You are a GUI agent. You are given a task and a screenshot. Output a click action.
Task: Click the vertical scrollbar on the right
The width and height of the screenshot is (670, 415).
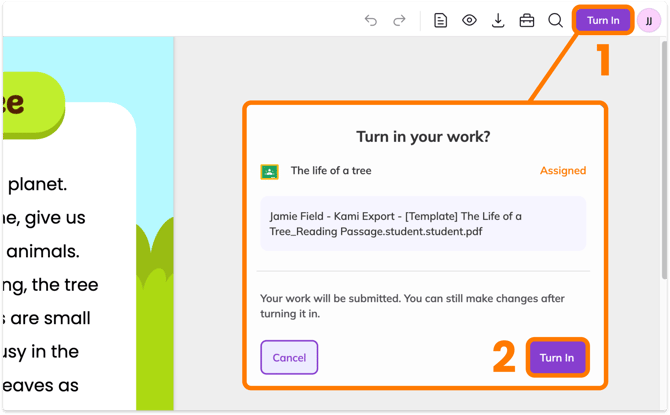[664, 161]
